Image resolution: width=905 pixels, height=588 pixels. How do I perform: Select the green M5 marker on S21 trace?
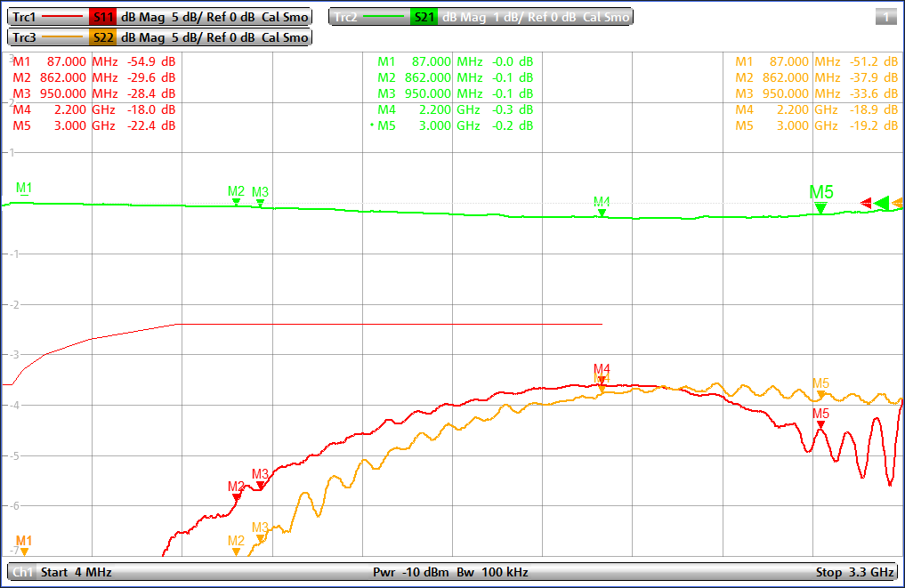tap(820, 207)
